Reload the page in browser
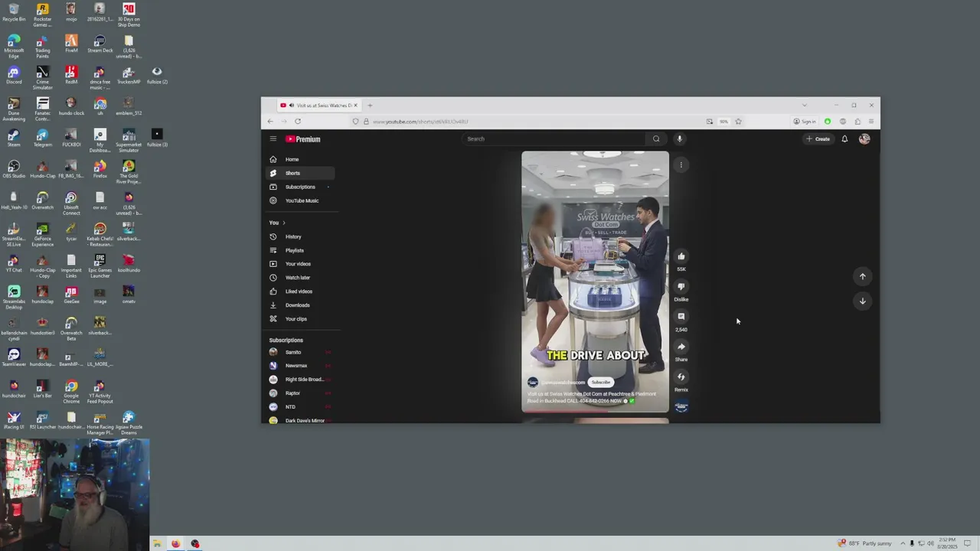The image size is (980, 551). click(x=298, y=121)
